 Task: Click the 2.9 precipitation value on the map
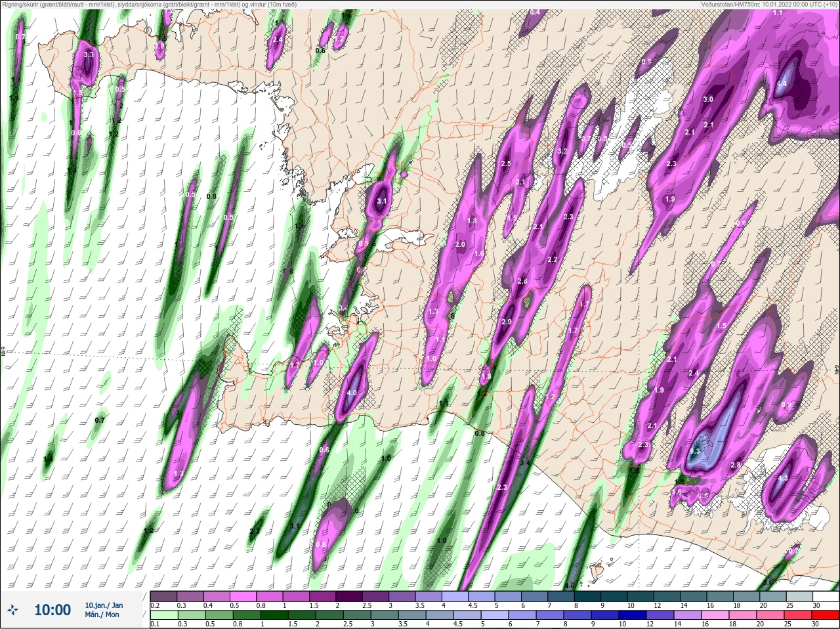click(x=506, y=322)
